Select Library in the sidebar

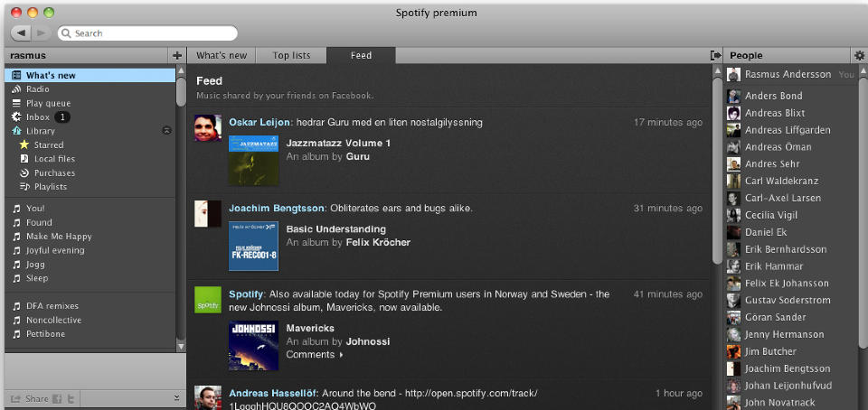[90, 131]
